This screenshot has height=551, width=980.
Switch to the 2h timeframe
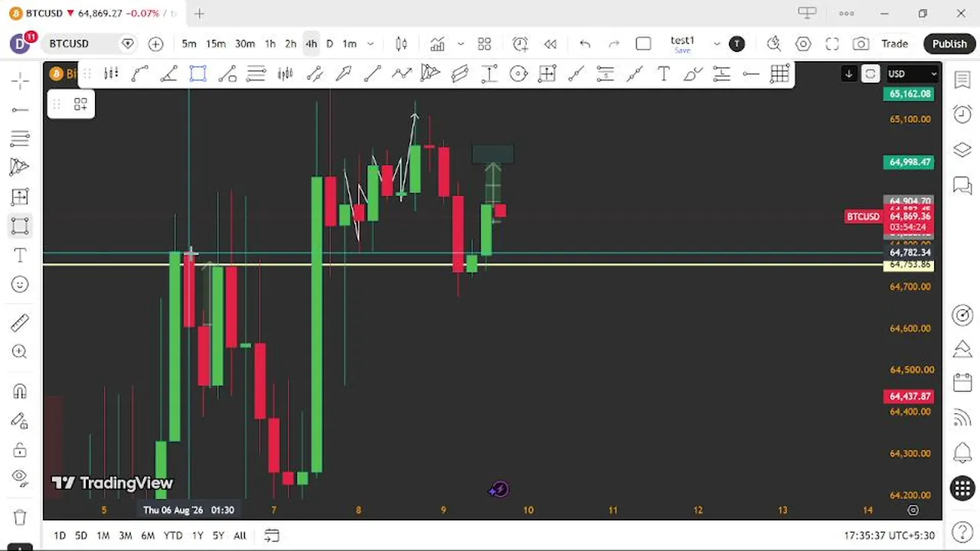pos(291,44)
